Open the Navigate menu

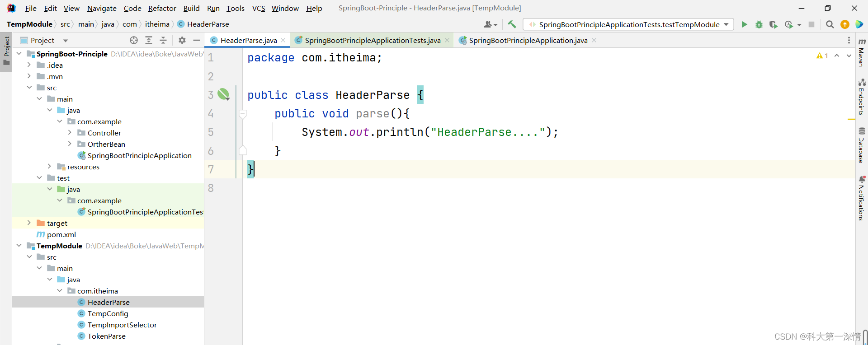tap(102, 8)
